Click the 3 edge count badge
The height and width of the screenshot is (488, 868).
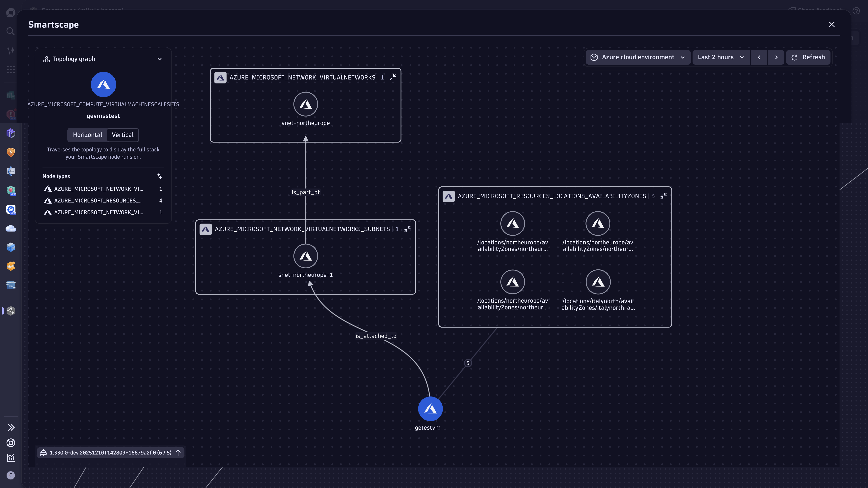468,363
